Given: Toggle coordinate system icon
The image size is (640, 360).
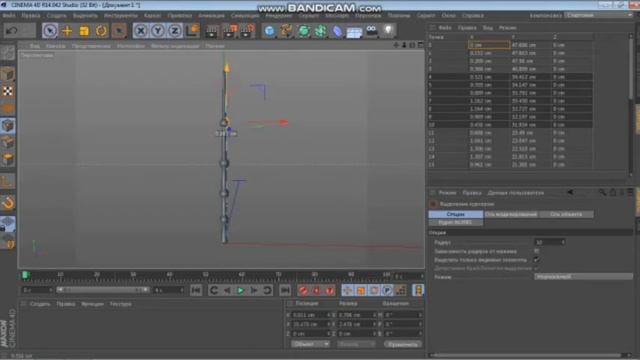Looking at the screenshot, I should click(193, 31).
